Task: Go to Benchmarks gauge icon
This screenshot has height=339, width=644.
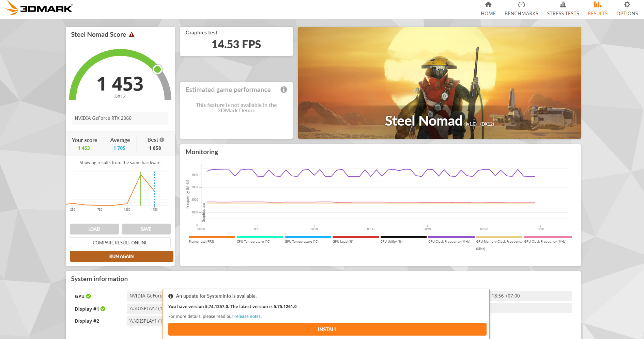Action: [x=521, y=5]
